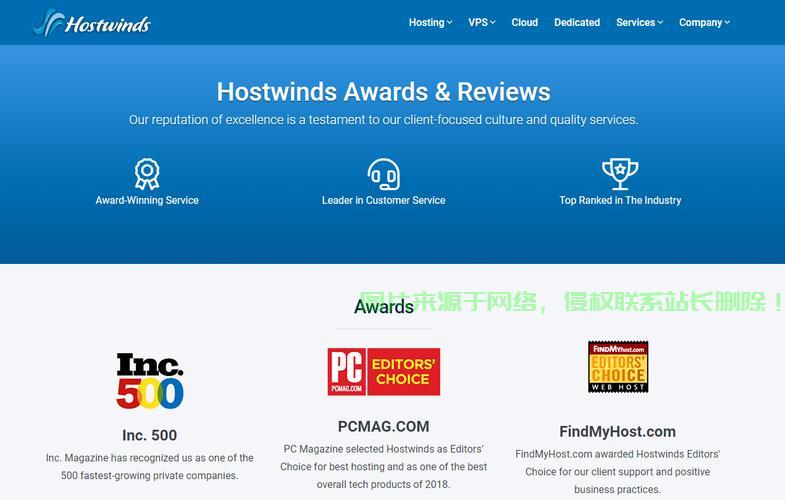Click the Top Ranked in The Industry label

(620, 200)
